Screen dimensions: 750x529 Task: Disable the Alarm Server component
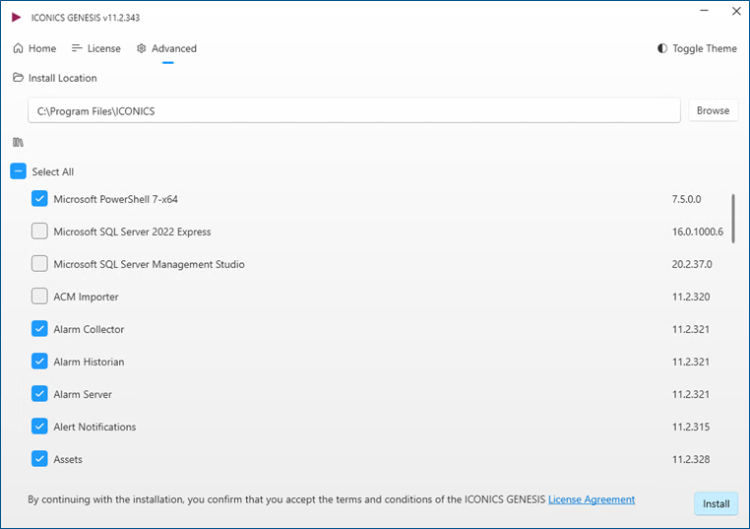(39, 394)
